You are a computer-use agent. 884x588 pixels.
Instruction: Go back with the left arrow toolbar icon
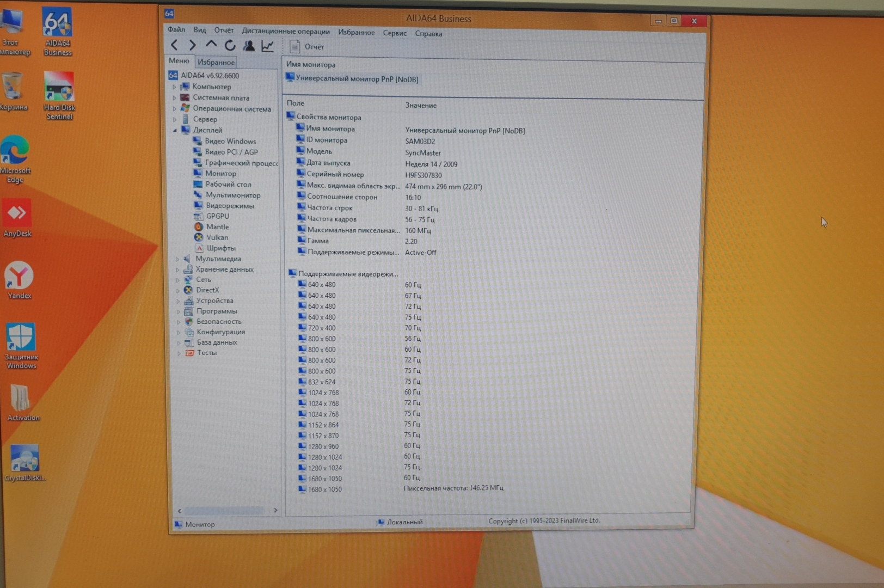[x=174, y=46]
